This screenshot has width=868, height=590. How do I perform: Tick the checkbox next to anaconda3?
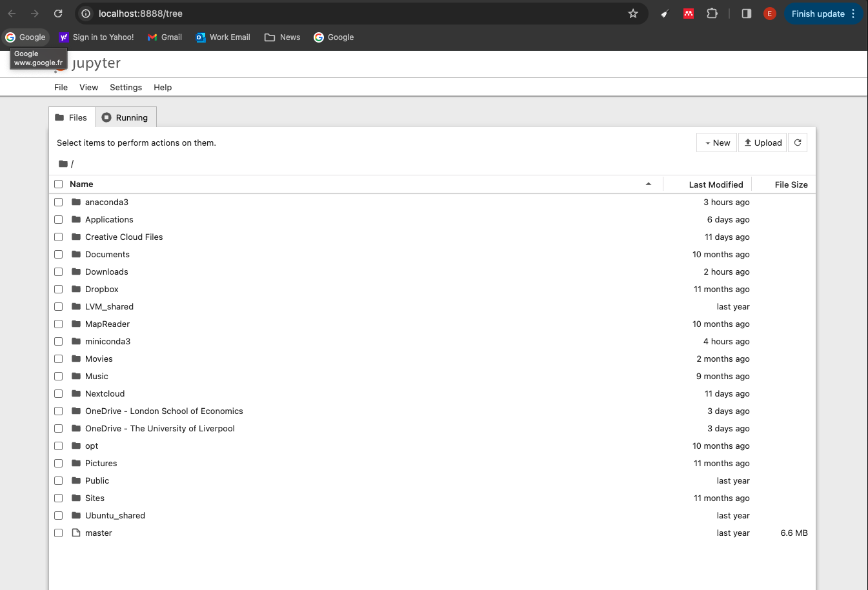(59, 202)
